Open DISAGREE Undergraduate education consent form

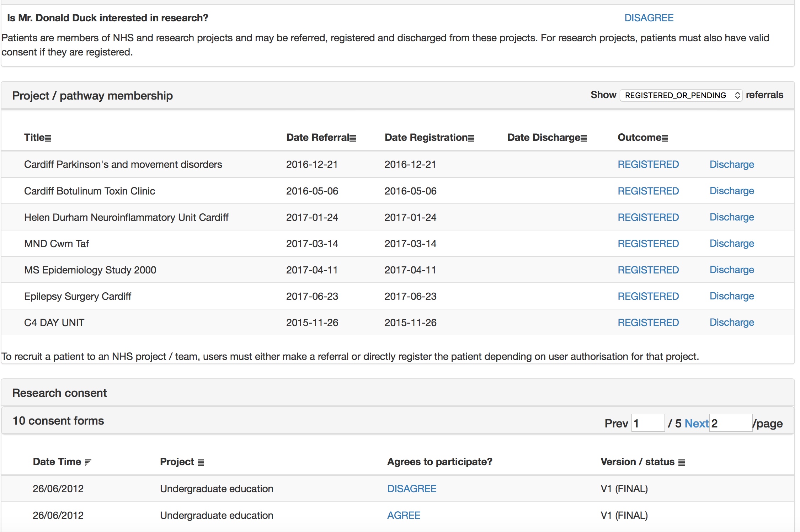[x=411, y=489]
